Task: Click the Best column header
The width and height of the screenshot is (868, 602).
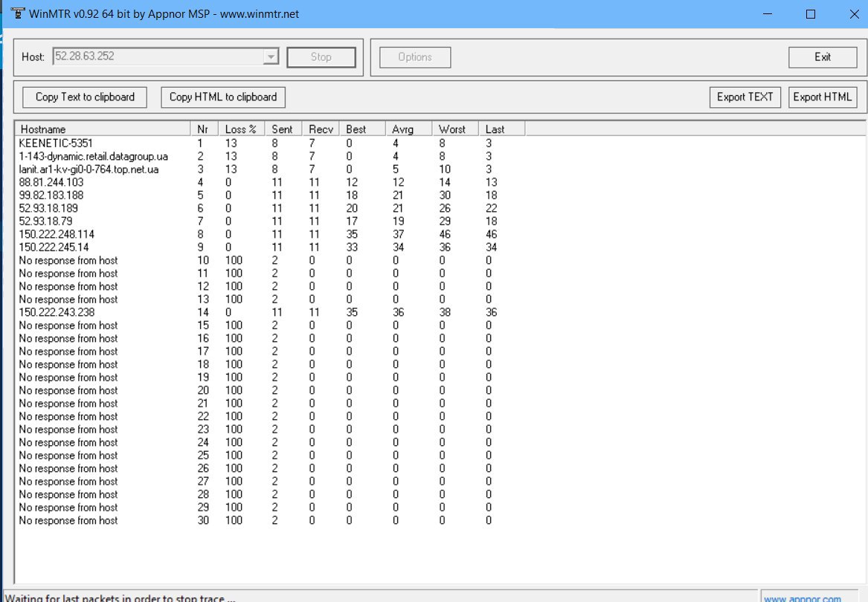Action: click(362, 129)
